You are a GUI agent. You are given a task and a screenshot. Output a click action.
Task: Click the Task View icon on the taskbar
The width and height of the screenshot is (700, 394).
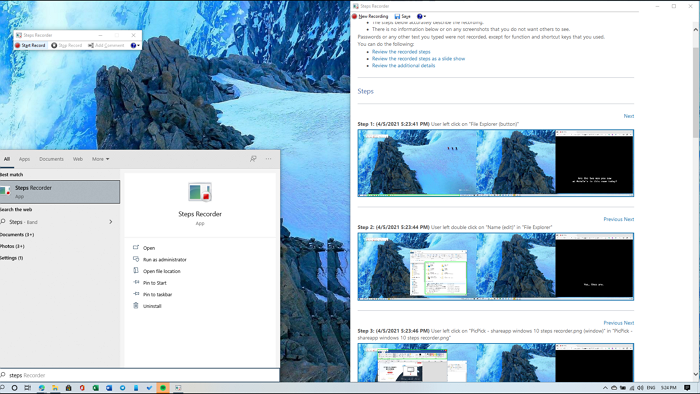pyautogui.click(x=28, y=388)
